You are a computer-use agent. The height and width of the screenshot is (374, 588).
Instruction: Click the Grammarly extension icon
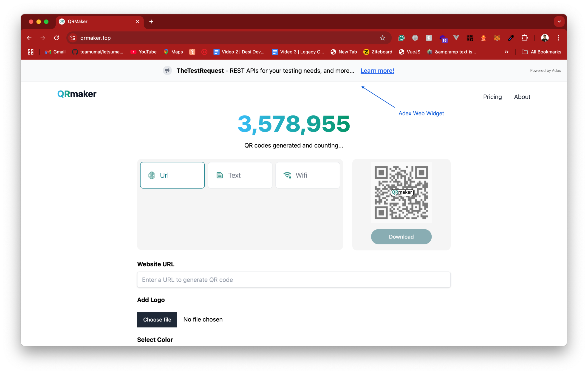(401, 38)
